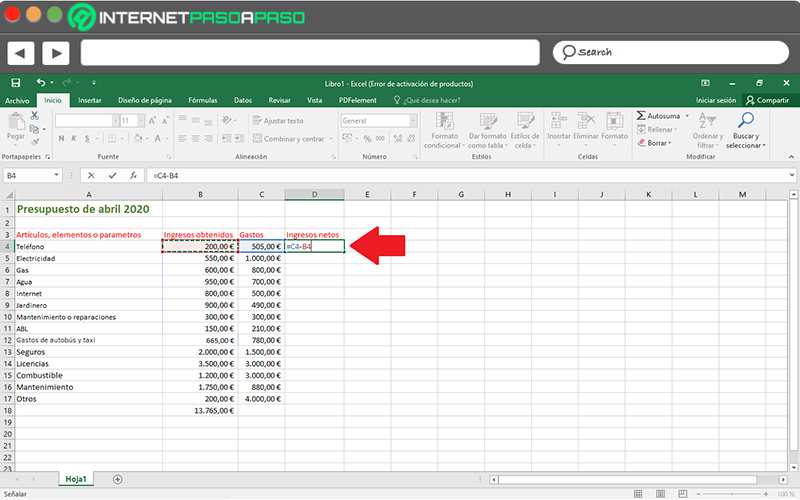
Task: Toggle bold N formatting
Action: [x=61, y=138]
